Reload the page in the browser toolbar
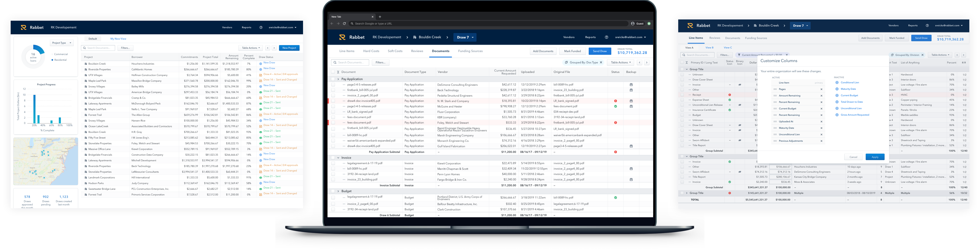 [x=344, y=24]
